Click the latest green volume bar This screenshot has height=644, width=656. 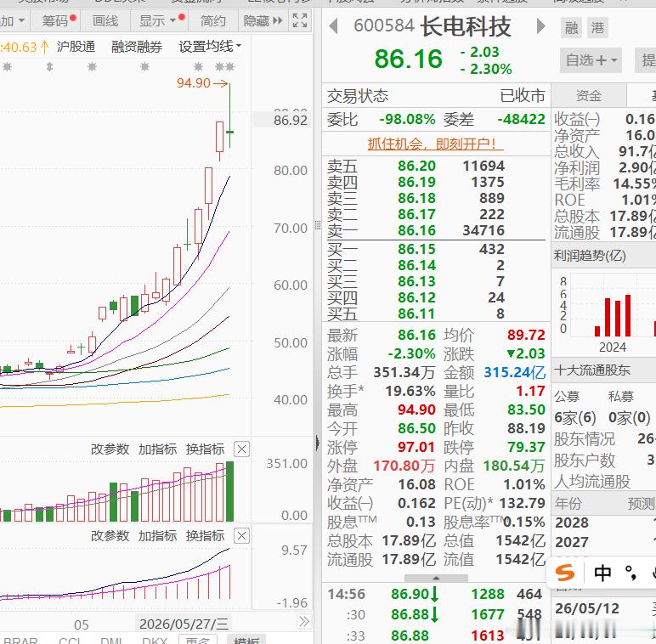229,491
